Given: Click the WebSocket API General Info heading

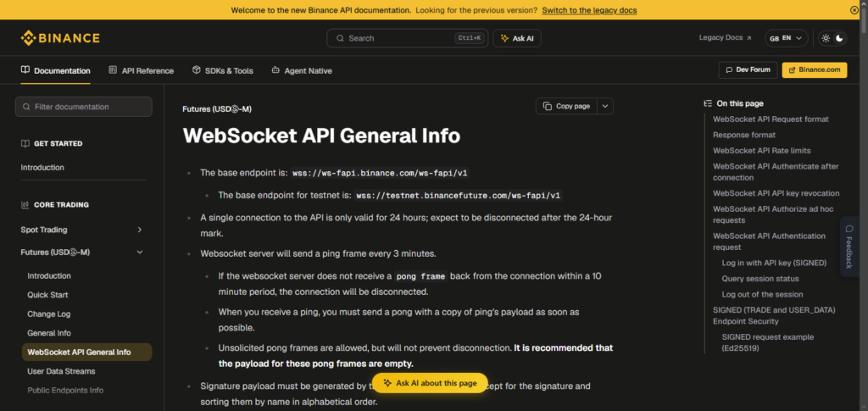Looking at the screenshot, I should click(x=321, y=136).
